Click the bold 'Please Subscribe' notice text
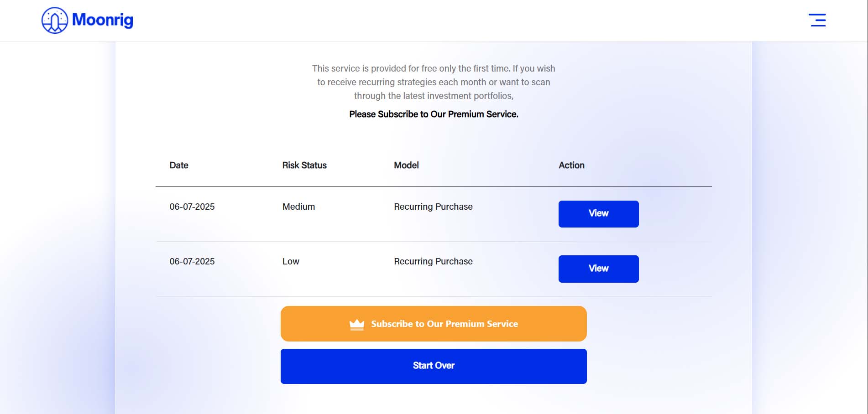 (x=434, y=114)
